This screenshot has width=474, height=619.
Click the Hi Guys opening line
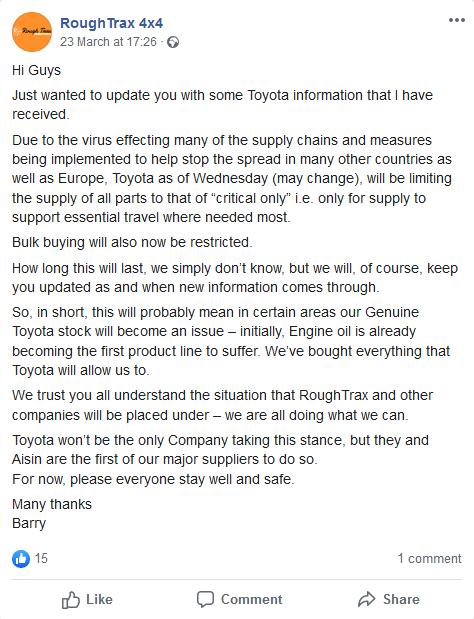click(x=36, y=70)
